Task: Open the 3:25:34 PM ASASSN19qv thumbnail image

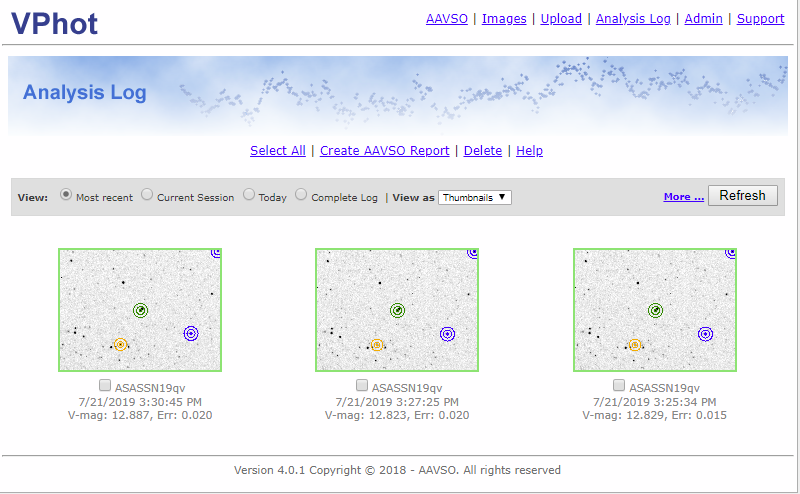Action: point(655,310)
